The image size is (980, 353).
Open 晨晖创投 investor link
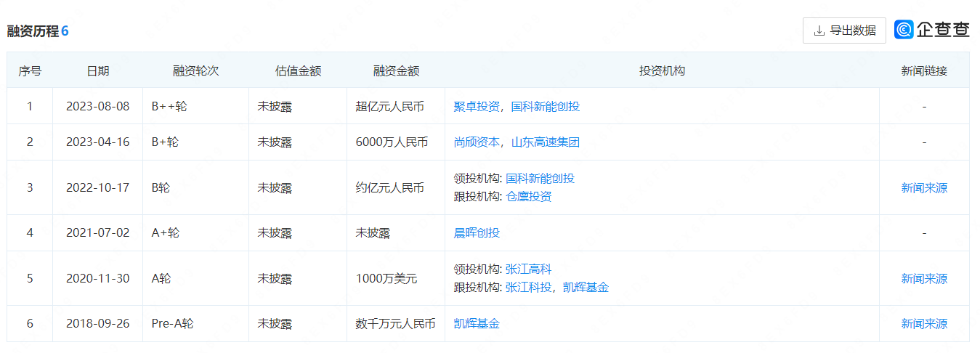pyautogui.click(x=477, y=233)
